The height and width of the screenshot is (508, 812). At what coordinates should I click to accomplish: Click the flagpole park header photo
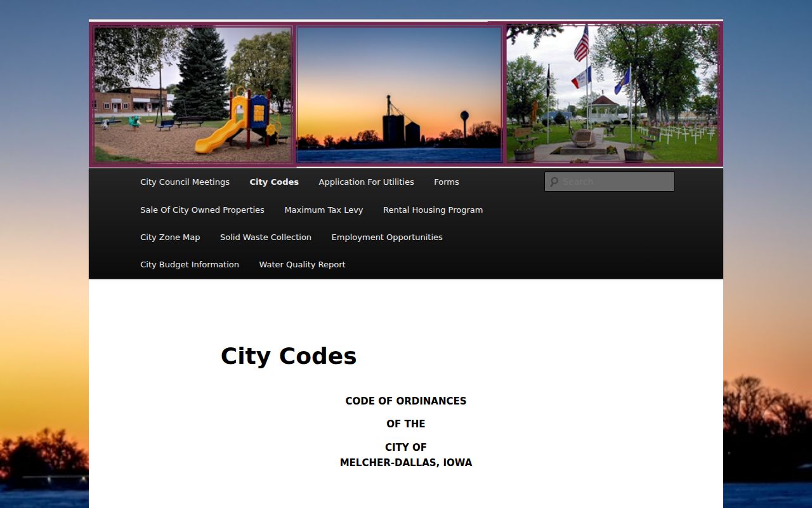[613, 94]
